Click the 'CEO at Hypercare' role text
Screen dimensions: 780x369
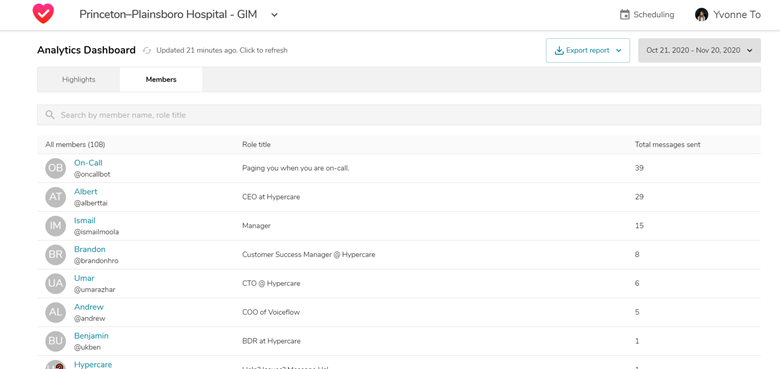pyautogui.click(x=271, y=197)
